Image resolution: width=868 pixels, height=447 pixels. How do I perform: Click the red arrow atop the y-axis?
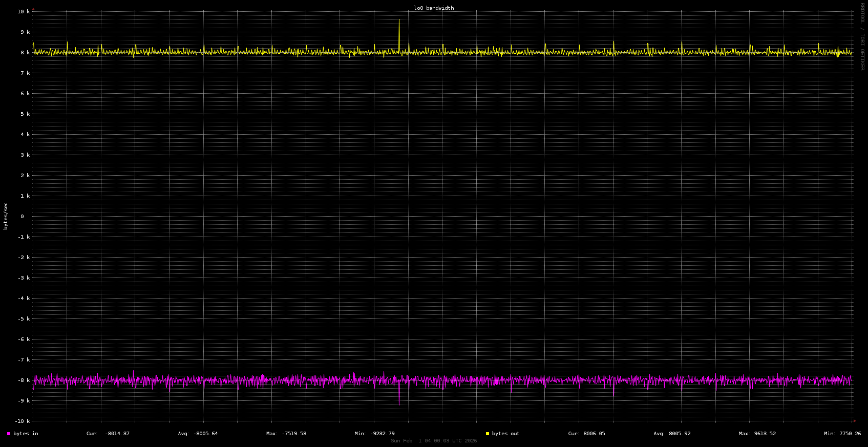click(33, 9)
